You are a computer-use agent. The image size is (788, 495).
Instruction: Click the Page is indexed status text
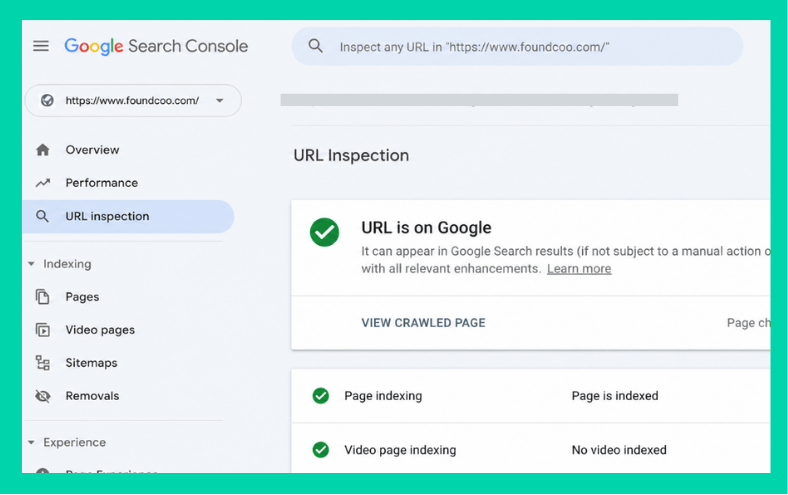coord(615,396)
